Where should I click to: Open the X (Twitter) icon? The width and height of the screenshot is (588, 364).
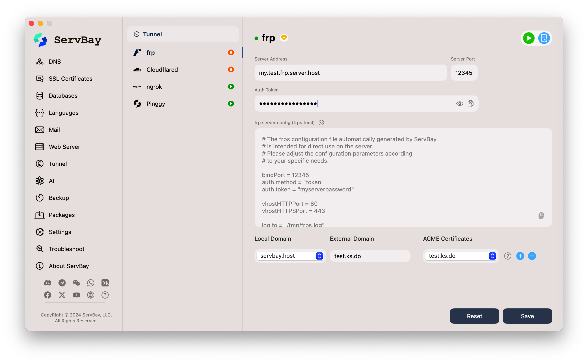click(62, 295)
